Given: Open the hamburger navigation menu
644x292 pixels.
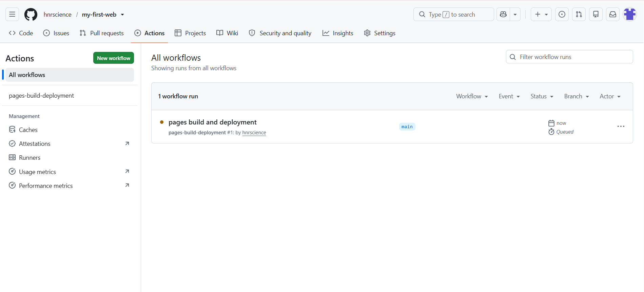Looking at the screenshot, I should click(12, 14).
